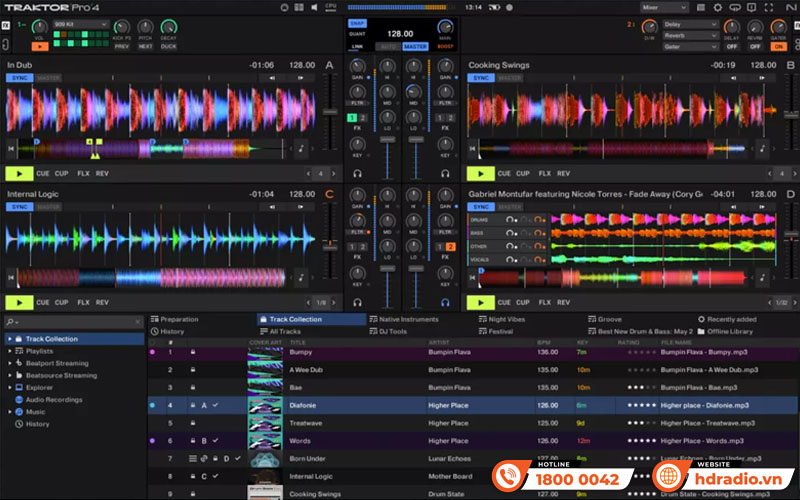The width and height of the screenshot is (800, 500).
Task: Click the Native Instruments logo in header
Action: click(791, 8)
